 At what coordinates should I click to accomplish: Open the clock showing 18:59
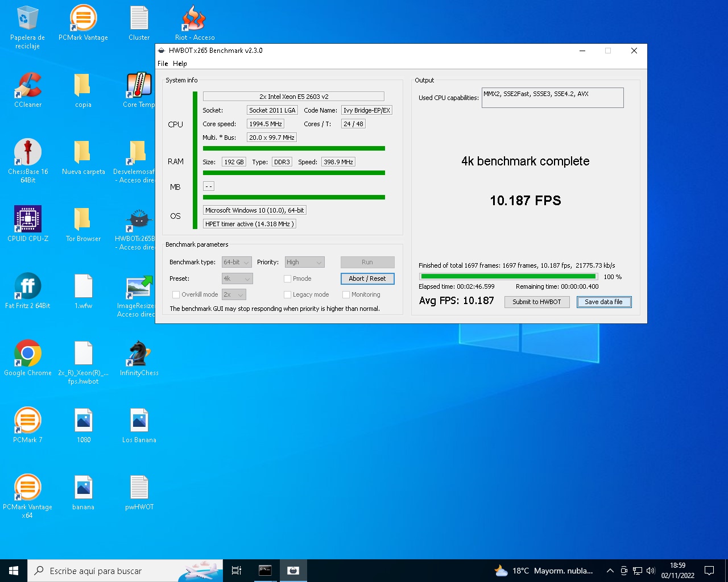677,571
